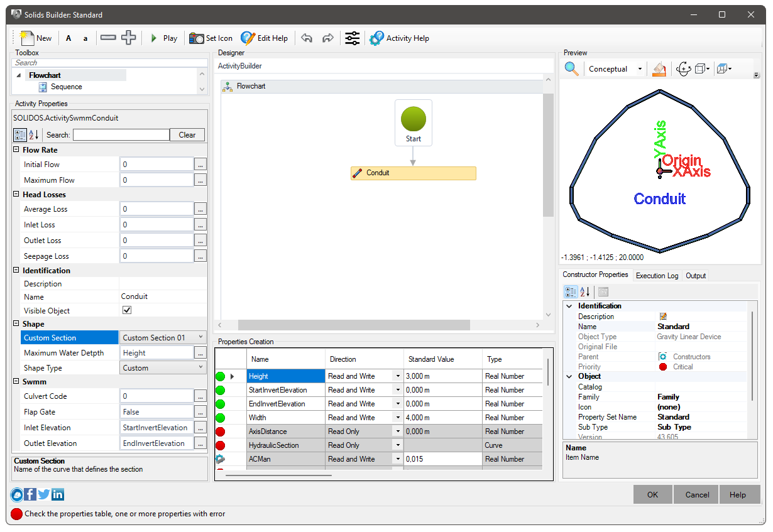Image resolution: width=773 pixels, height=532 pixels.
Task: Open Direction dropdown for the Height row
Action: pos(398,376)
